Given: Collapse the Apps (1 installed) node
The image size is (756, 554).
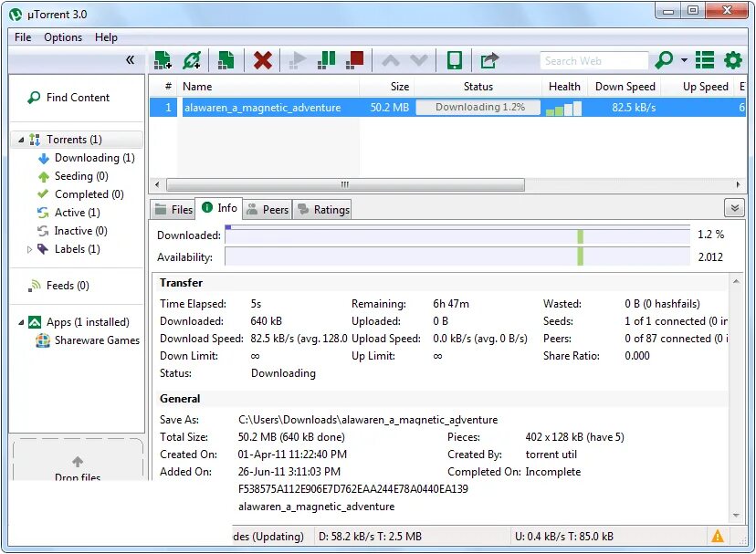Looking at the screenshot, I should [x=21, y=322].
